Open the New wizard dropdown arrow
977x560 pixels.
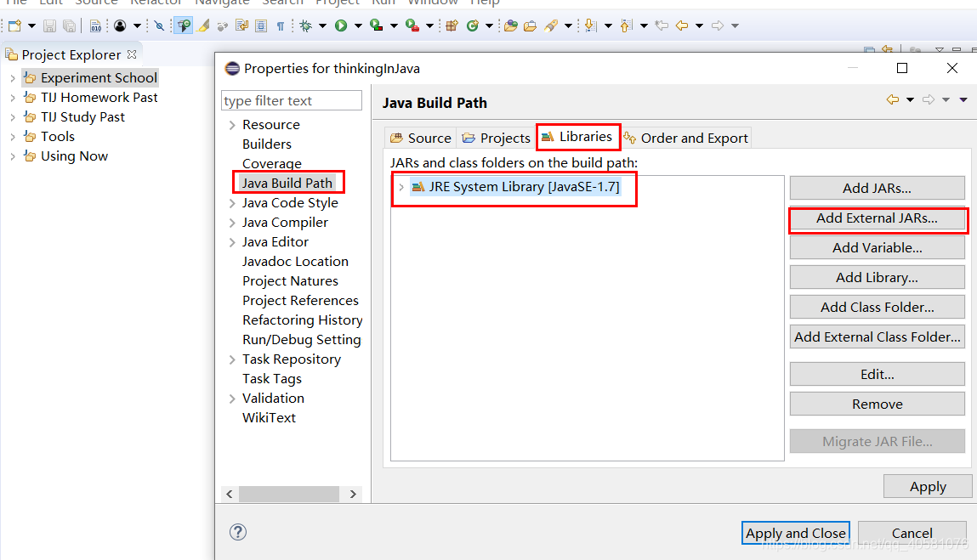click(31, 25)
